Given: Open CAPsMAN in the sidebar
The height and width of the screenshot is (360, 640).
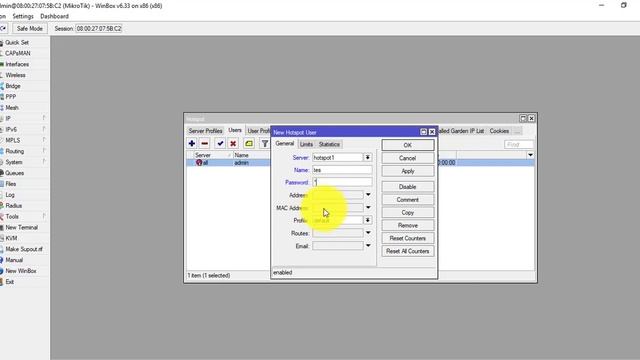Looking at the screenshot, I should [x=18, y=53].
